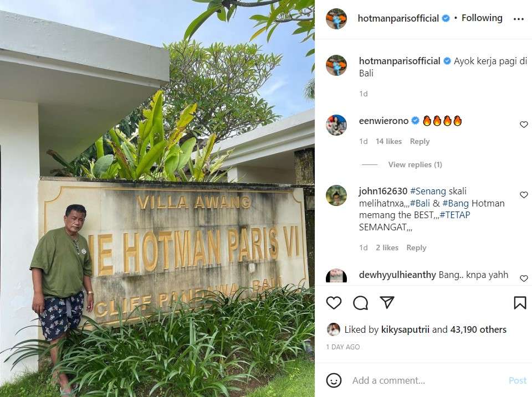532x397 pixels.
Task: View kikysaputrii's profile from likes line
Action: pyautogui.click(x=405, y=329)
